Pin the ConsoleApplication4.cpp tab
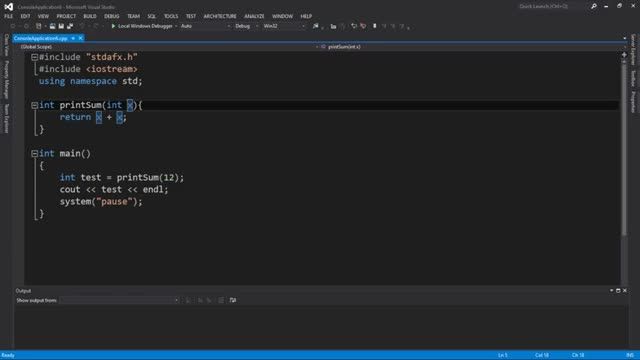The width and height of the screenshot is (640, 360). (73, 38)
